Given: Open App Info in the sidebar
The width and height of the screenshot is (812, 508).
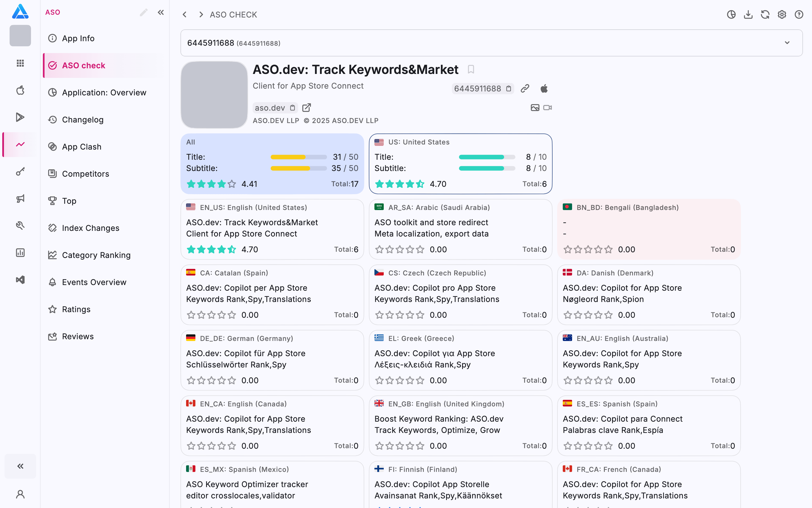Looking at the screenshot, I should pyautogui.click(x=104, y=38).
